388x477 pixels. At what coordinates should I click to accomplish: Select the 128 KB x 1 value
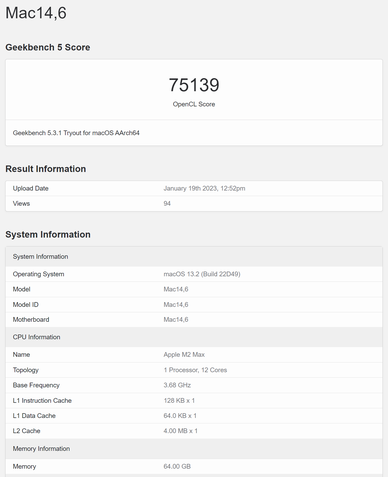pos(179,401)
